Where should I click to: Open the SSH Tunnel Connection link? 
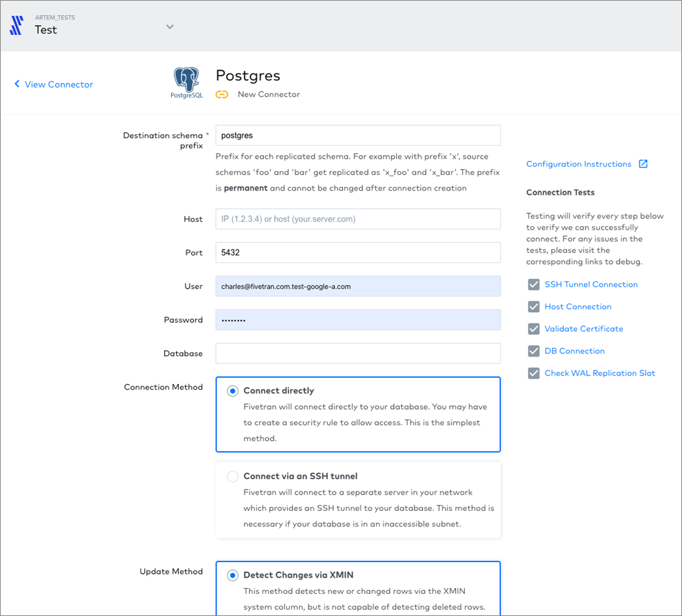point(591,285)
